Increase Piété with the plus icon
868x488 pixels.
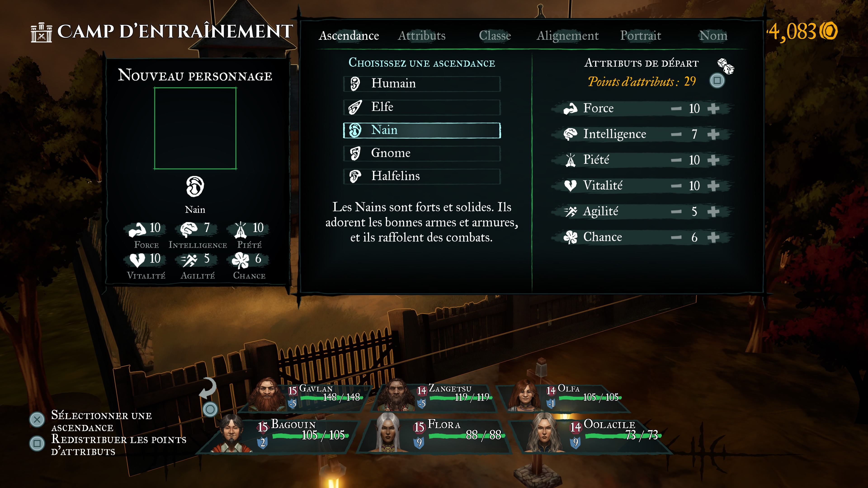pos(713,160)
